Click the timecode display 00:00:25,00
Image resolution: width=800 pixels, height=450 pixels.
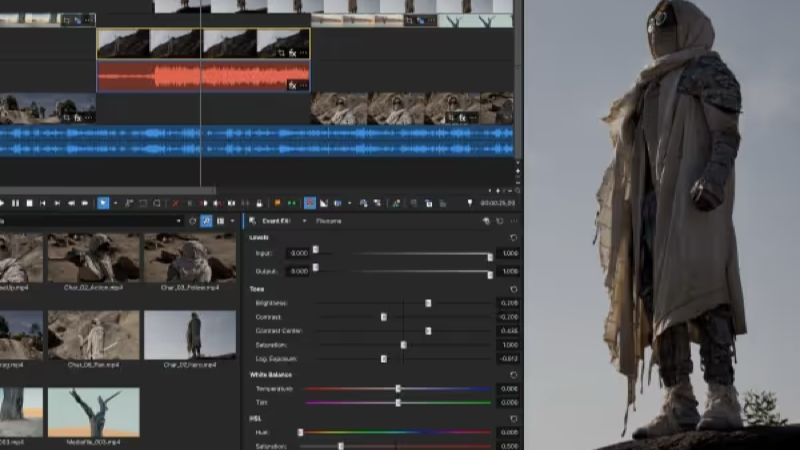(497, 203)
